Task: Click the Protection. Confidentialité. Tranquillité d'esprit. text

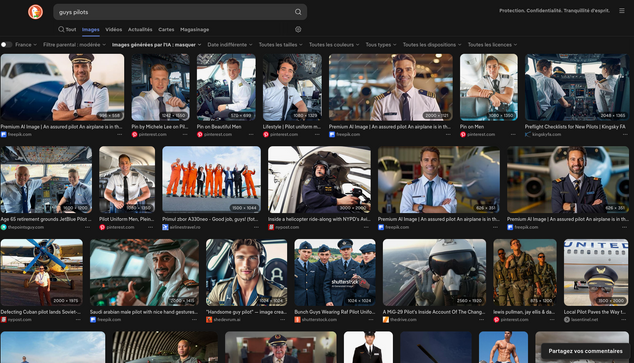Action: [554, 11]
